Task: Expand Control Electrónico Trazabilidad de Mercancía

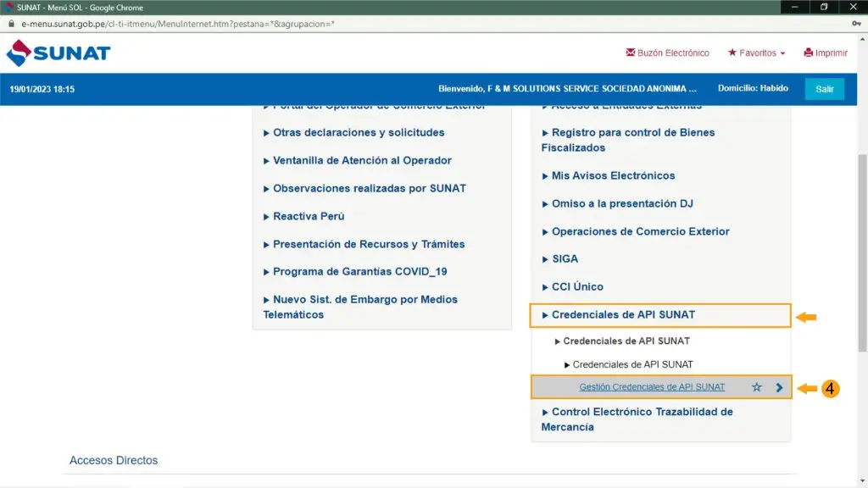Action: pos(637,419)
